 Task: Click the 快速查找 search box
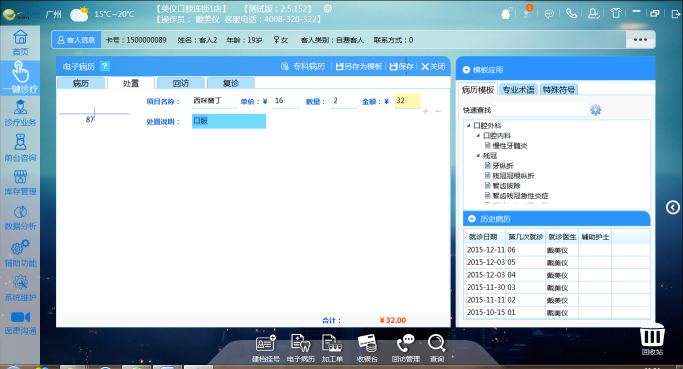pos(540,110)
